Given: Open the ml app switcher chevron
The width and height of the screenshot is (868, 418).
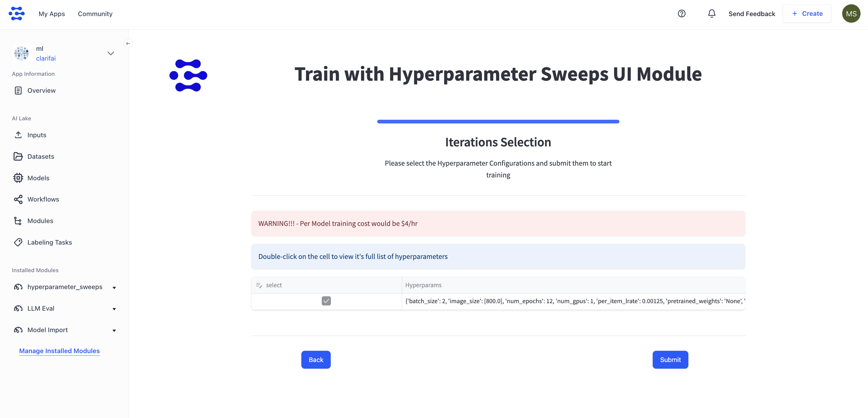Looking at the screenshot, I should pyautogui.click(x=111, y=53).
